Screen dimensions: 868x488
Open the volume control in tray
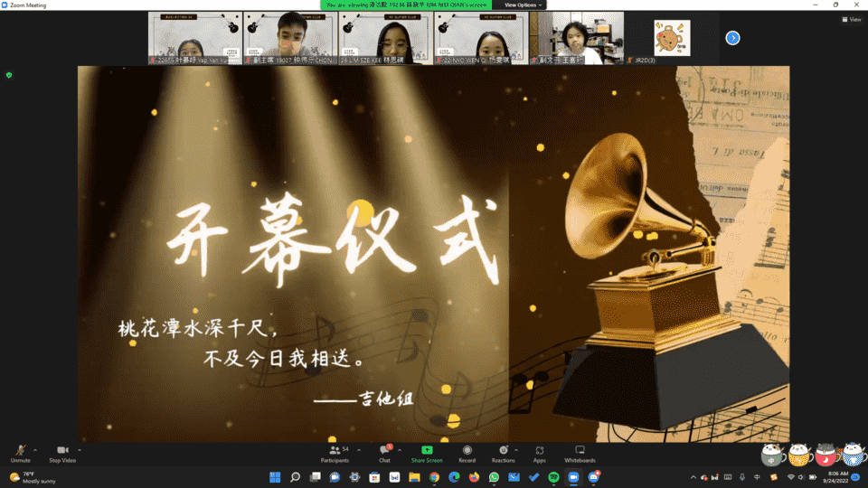pos(801,477)
